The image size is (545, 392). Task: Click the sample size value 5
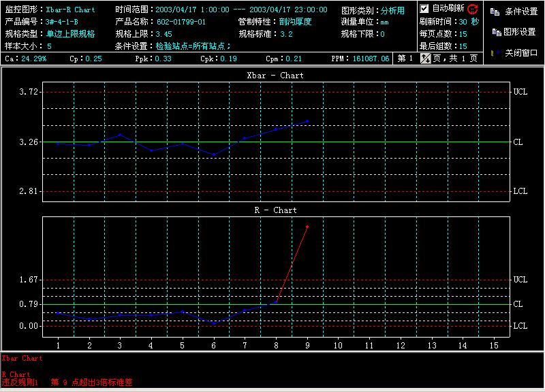[49, 46]
